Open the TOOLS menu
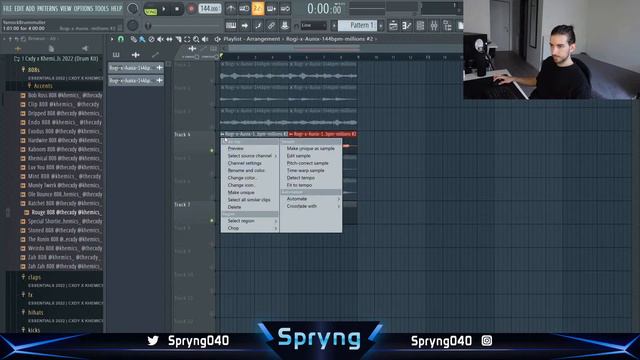 click(x=102, y=8)
